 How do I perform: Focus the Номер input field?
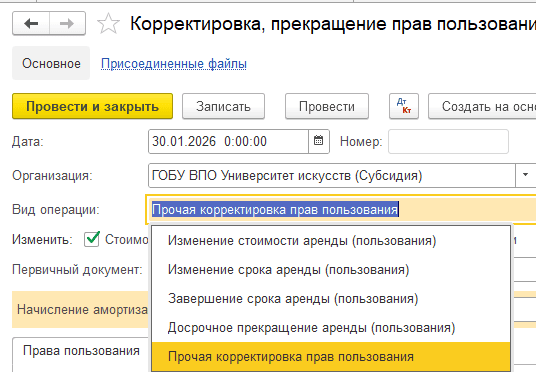(x=448, y=141)
